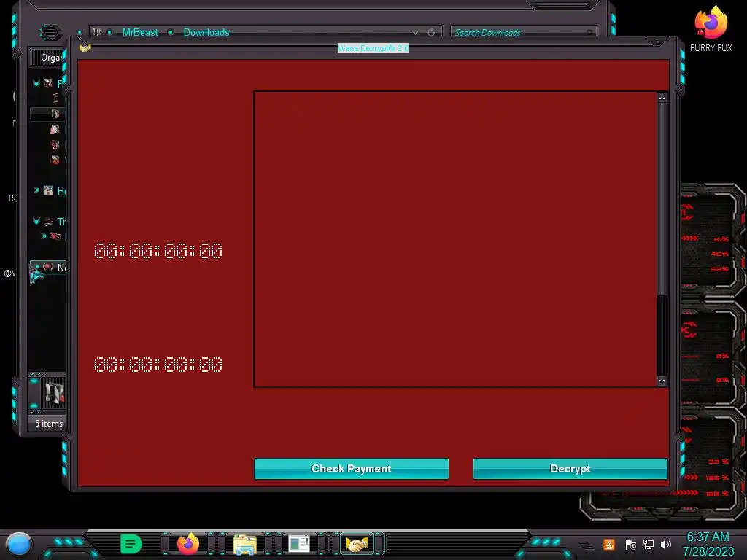Click Downloads in the Explorer address bar
Image resolution: width=747 pixels, height=560 pixels.
[206, 32]
